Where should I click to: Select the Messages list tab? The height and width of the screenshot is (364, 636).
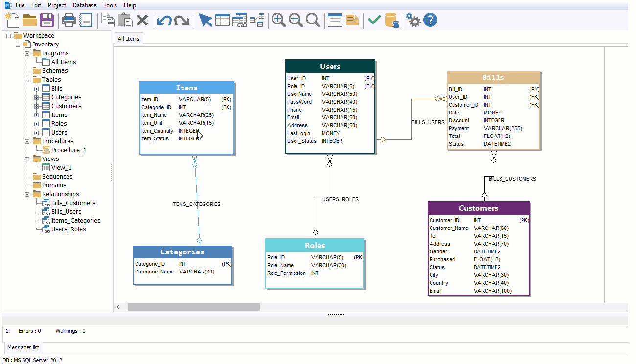coord(23,347)
